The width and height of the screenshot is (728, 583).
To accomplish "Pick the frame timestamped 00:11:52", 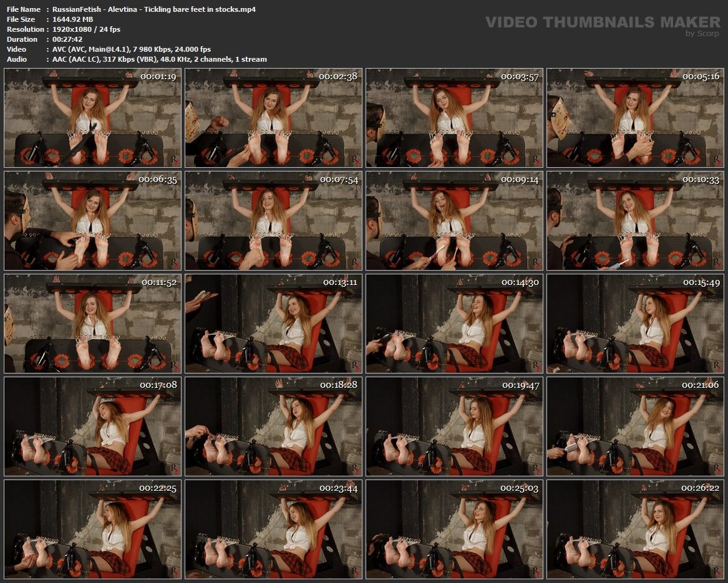I will tap(92, 324).
